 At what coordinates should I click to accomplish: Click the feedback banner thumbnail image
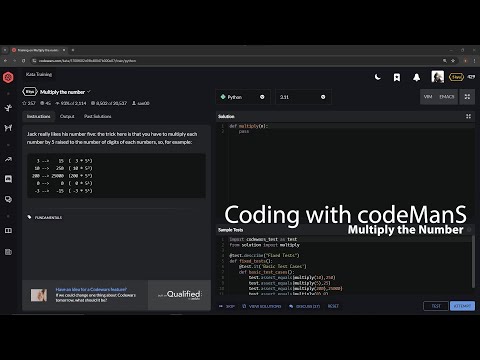[x=39, y=295]
